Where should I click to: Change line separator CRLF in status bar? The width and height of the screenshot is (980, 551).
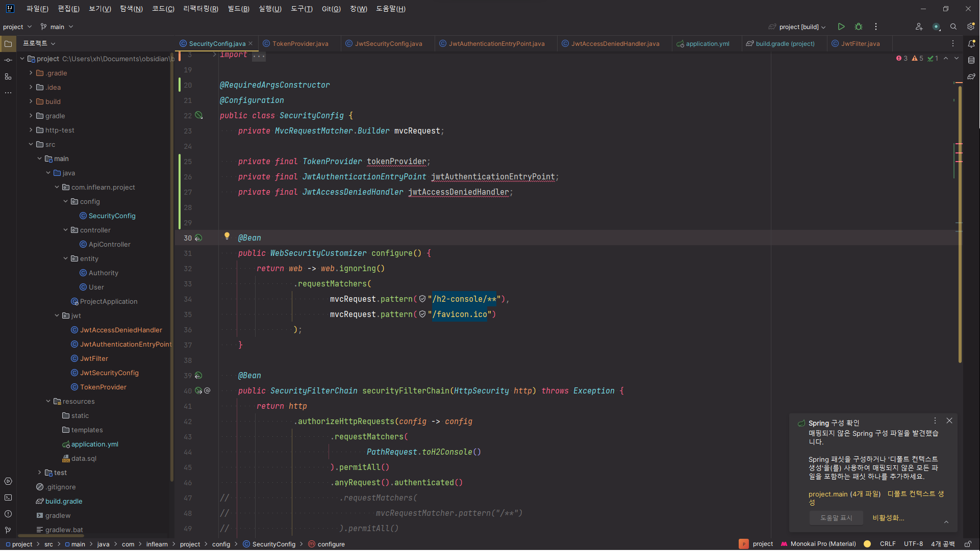tap(888, 544)
